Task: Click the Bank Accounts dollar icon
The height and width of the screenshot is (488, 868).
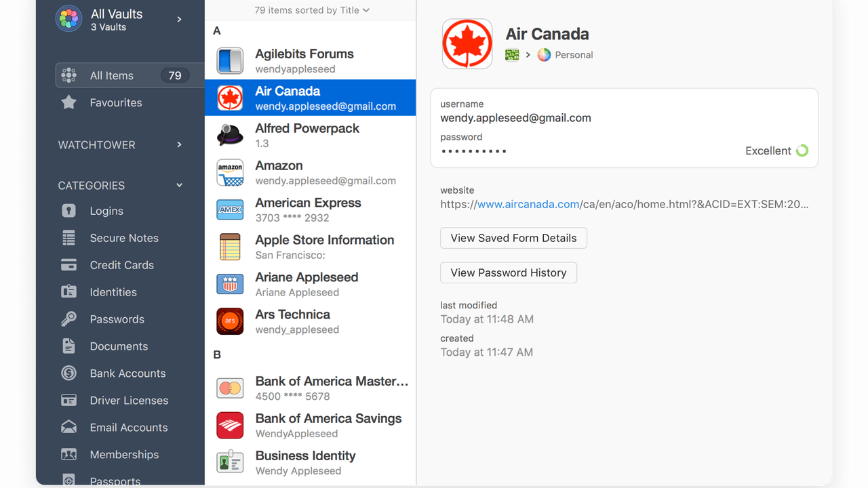Action: click(x=68, y=373)
